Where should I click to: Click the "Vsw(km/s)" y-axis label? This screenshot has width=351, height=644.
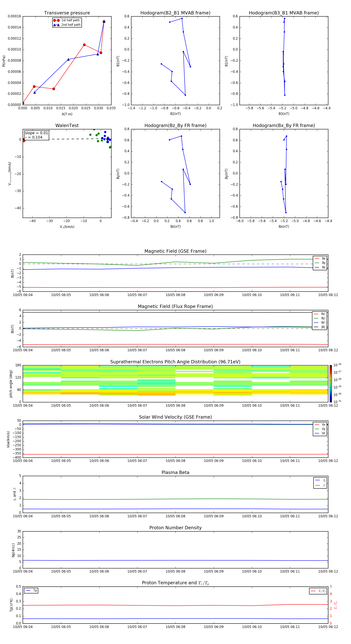point(8,439)
